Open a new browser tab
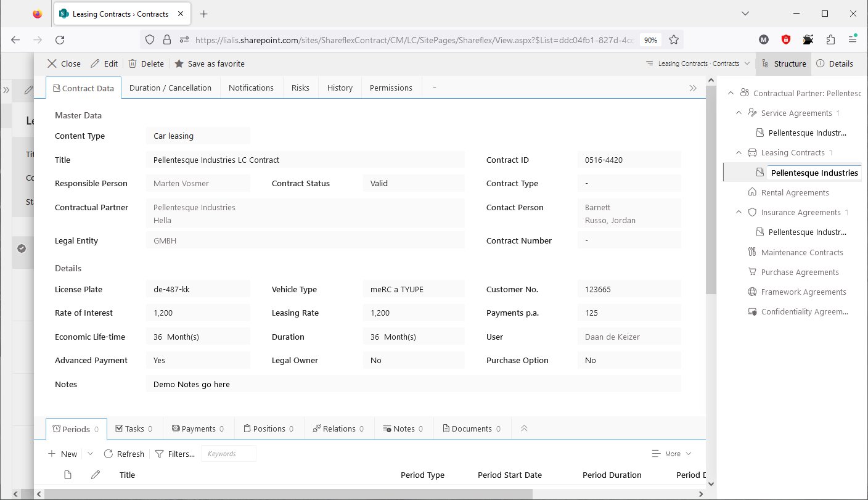 coord(204,14)
